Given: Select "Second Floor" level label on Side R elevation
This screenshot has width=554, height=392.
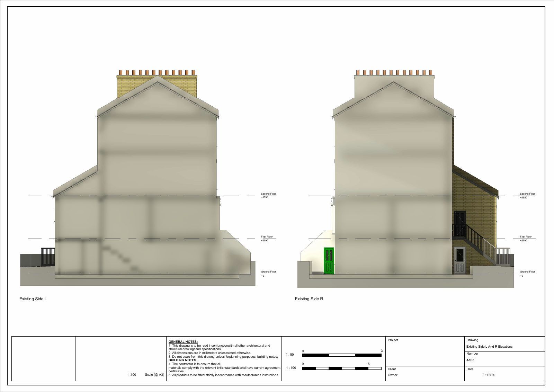Looking at the screenshot, I should click(527, 194).
